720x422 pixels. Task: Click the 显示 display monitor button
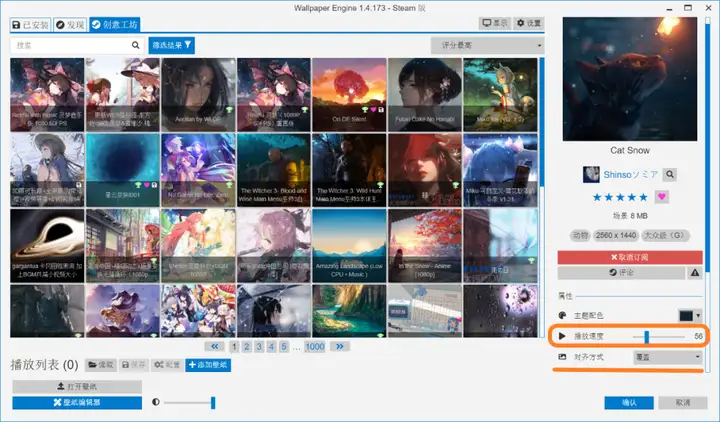click(495, 23)
